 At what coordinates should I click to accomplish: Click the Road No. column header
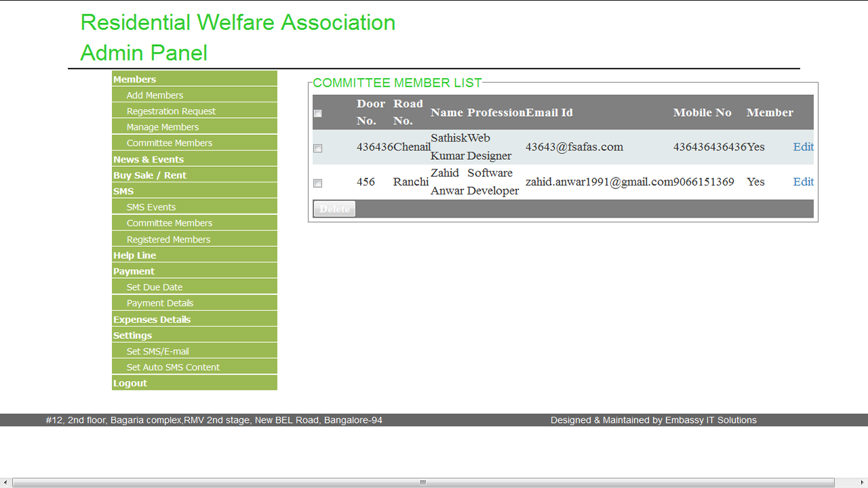click(x=408, y=113)
